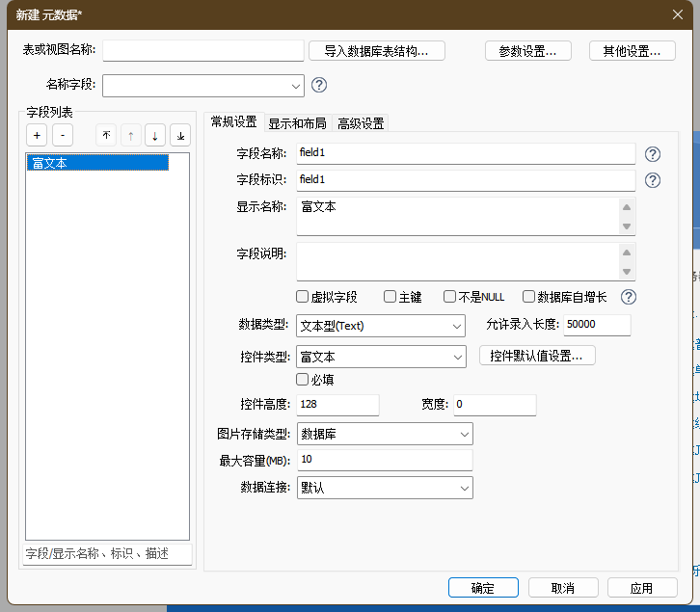Click the 导入数据库表结构 button

[383, 51]
